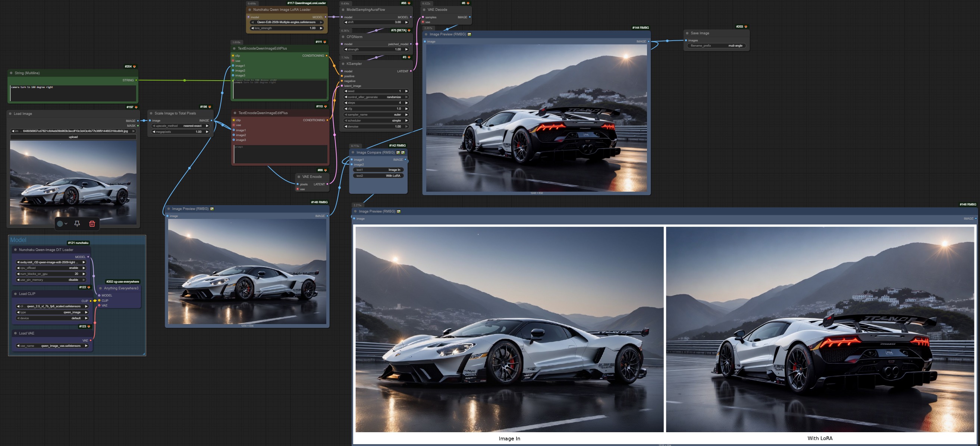Click the Load VAE fox badge

point(89,327)
